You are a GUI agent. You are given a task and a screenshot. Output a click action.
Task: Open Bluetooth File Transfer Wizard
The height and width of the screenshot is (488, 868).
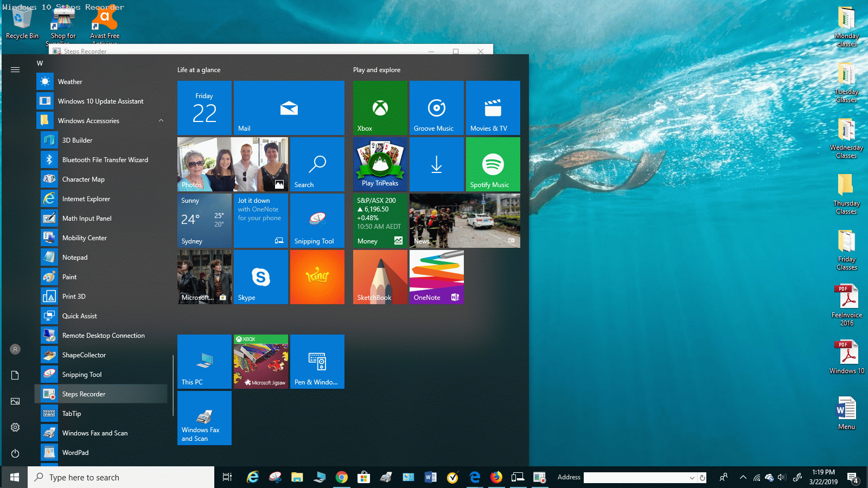point(101,160)
